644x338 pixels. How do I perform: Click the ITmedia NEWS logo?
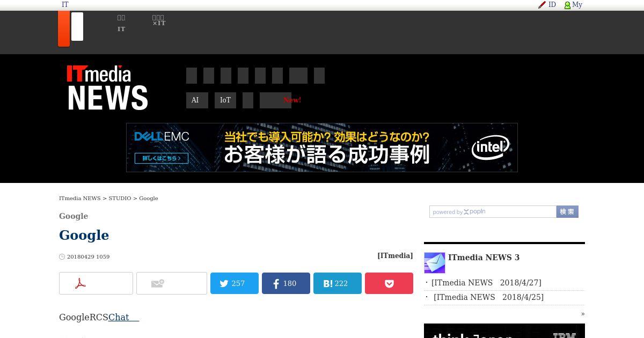click(x=107, y=87)
